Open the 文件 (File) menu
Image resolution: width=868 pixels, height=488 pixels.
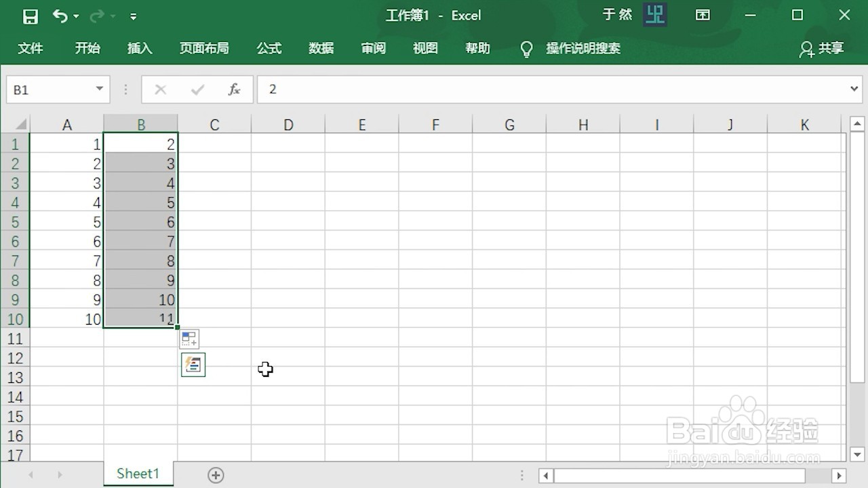[31, 48]
